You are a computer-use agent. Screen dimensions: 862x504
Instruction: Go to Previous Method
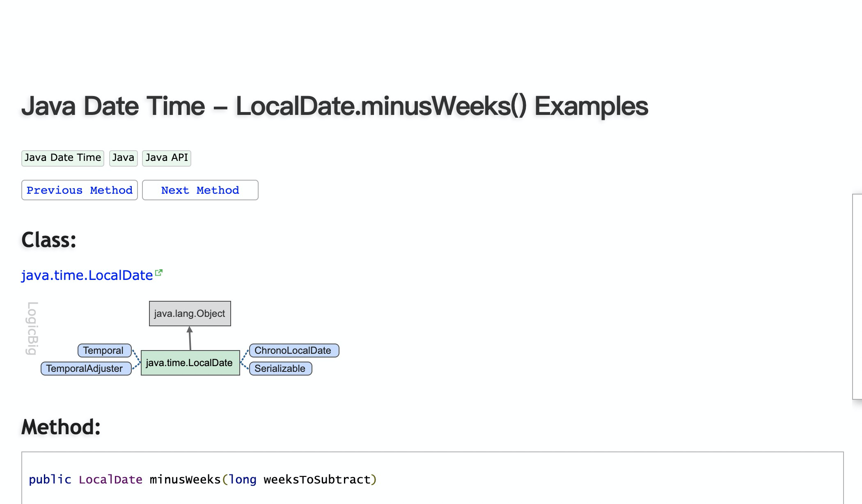(80, 190)
